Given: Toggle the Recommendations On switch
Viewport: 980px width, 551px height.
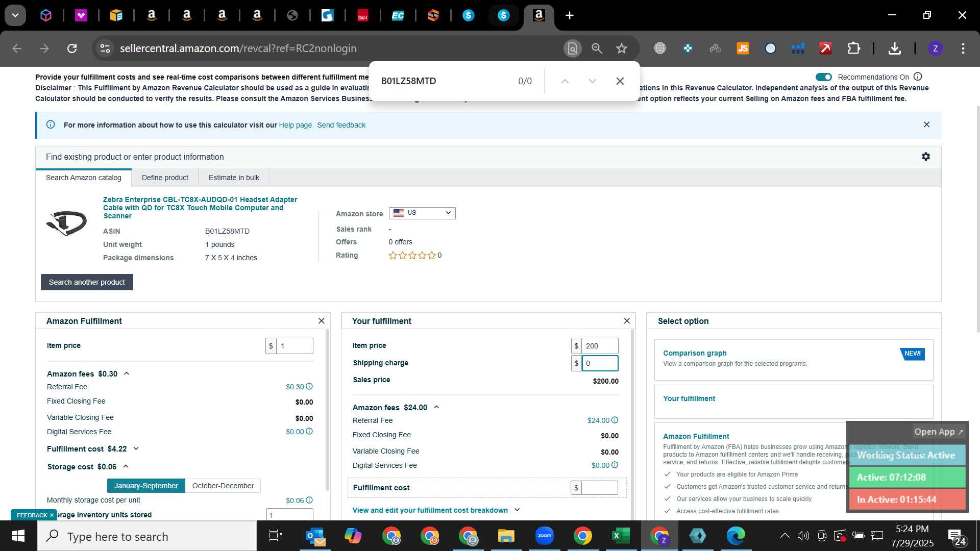Looking at the screenshot, I should point(823,77).
